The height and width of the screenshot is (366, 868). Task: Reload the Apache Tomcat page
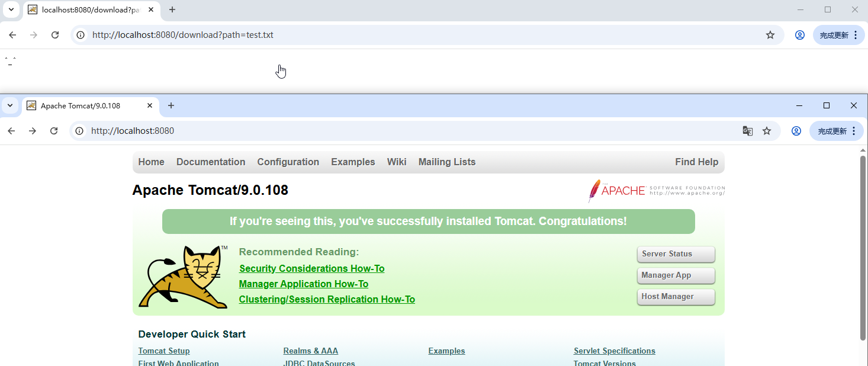[54, 131]
